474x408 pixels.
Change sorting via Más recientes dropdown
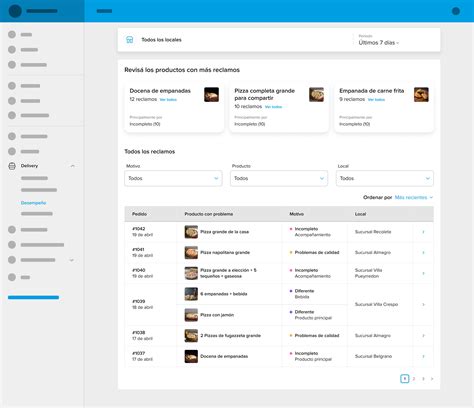tap(414, 197)
